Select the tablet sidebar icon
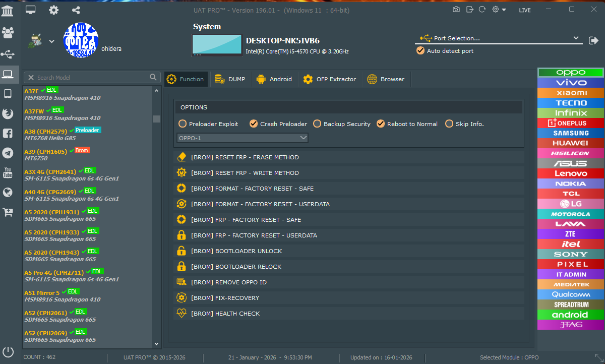 coord(8,94)
